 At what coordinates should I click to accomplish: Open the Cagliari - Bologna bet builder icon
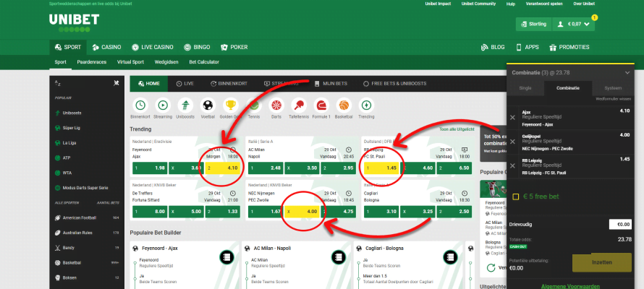pyautogui.click(x=451, y=257)
